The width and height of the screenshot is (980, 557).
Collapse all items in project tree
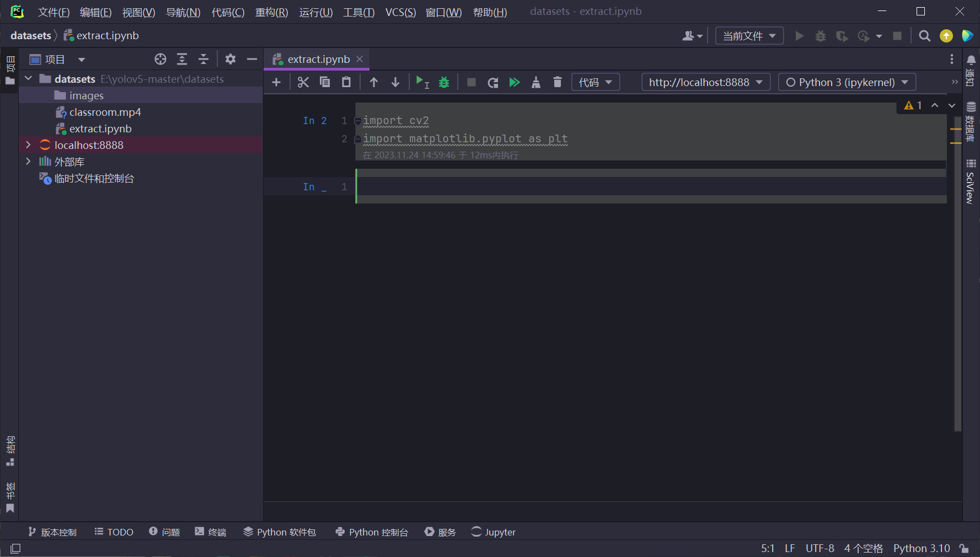coord(204,59)
